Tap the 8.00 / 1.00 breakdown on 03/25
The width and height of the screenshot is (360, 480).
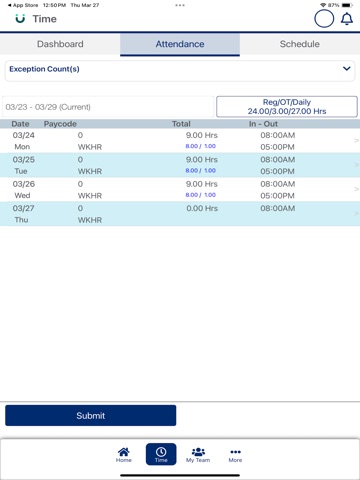click(201, 170)
